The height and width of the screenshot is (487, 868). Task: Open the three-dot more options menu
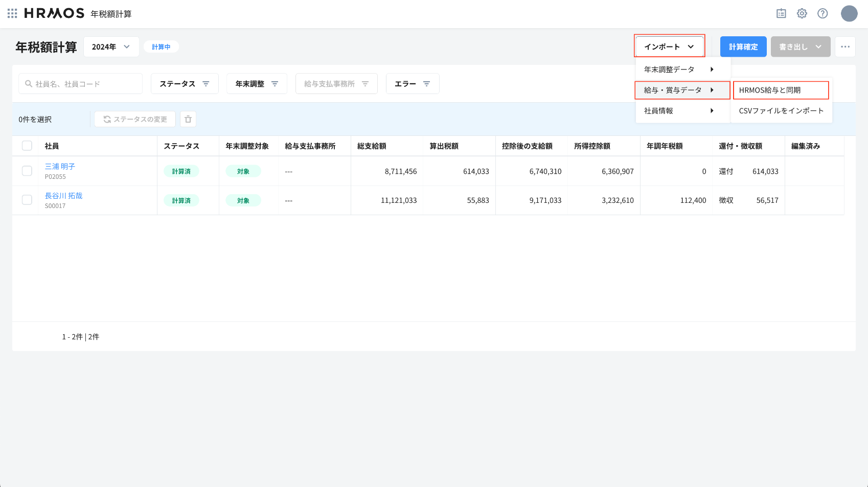pos(845,47)
